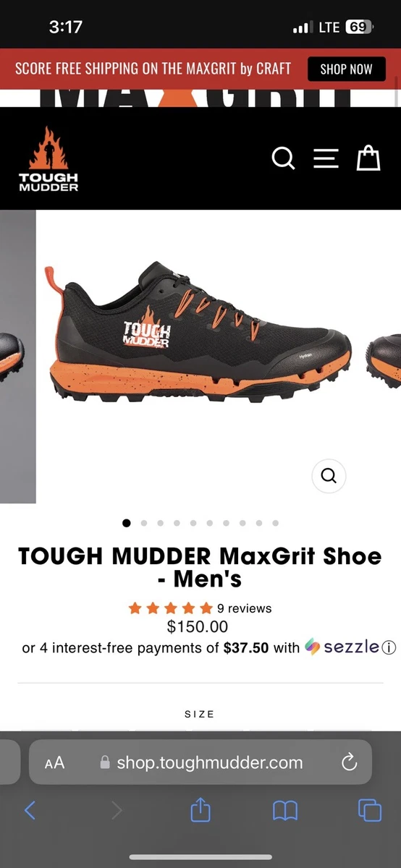401x868 pixels.
Task: Open the shopping cart bag icon
Action: pyautogui.click(x=368, y=158)
